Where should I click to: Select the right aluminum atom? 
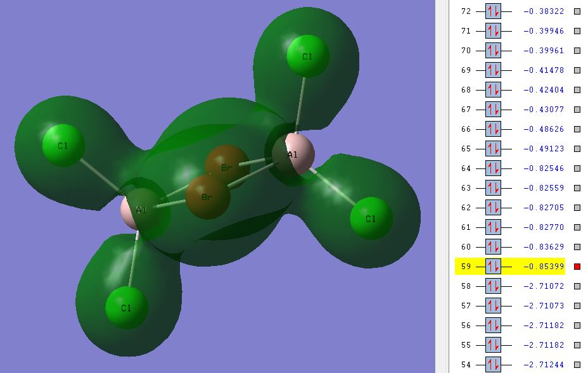tap(293, 154)
